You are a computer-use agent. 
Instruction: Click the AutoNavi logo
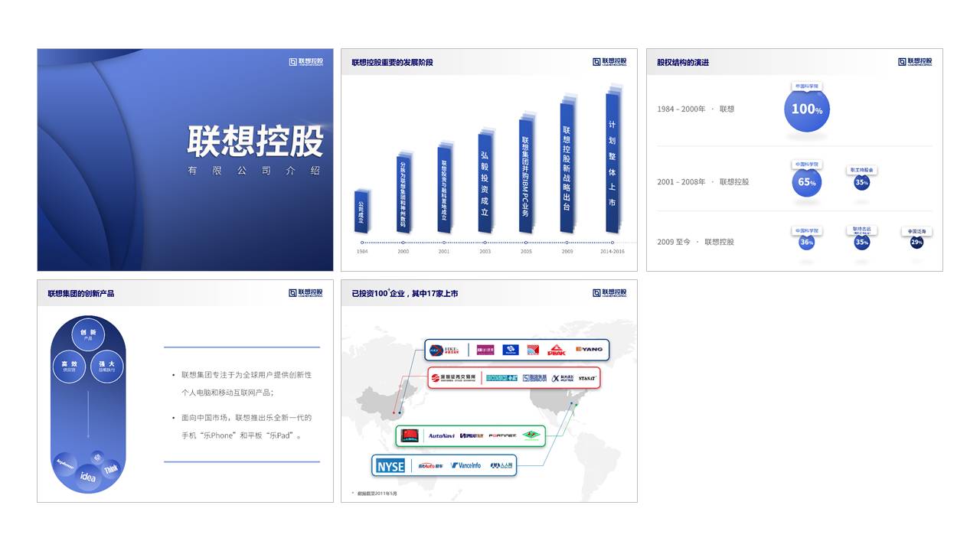click(x=441, y=435)
